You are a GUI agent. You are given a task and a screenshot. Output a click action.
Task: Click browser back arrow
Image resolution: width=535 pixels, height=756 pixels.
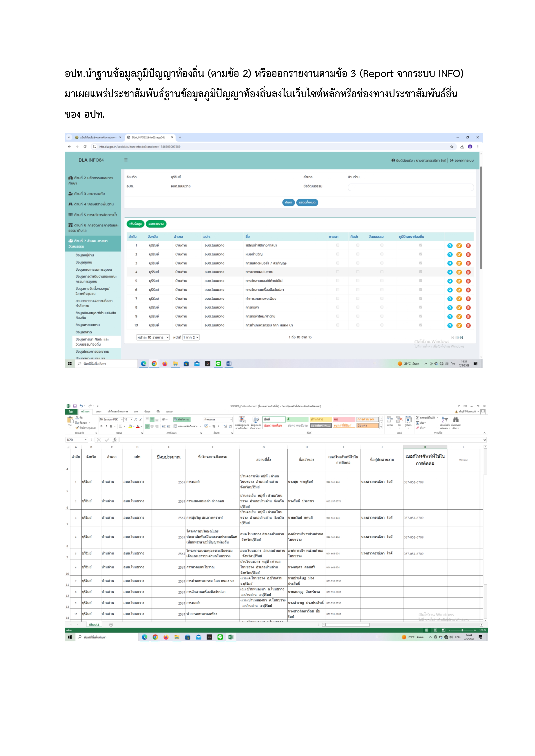69,147
